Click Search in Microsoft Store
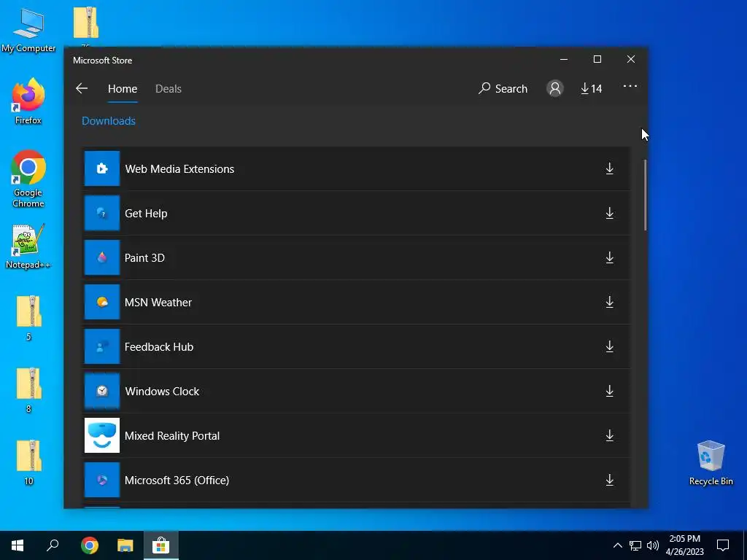The height and width of the screenshot is (560, 747). click(x=503, y=88)
